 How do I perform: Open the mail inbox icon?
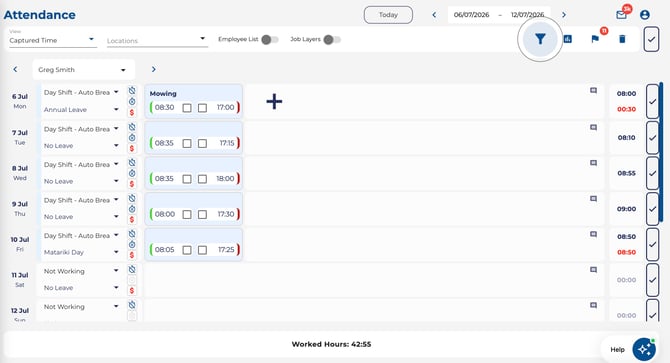coord(621,15)
